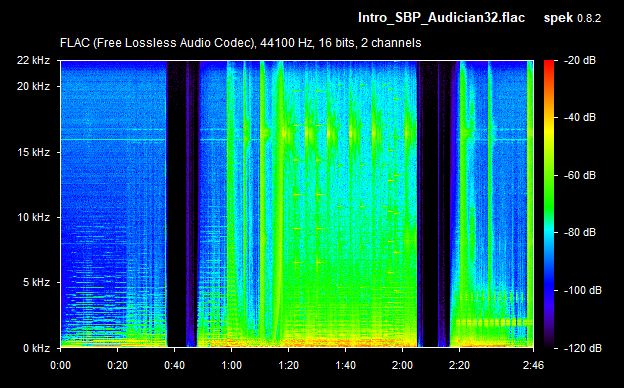Click the 15 kHz frequency axis label
The image size is (624, 388).
tap(33, 152)
